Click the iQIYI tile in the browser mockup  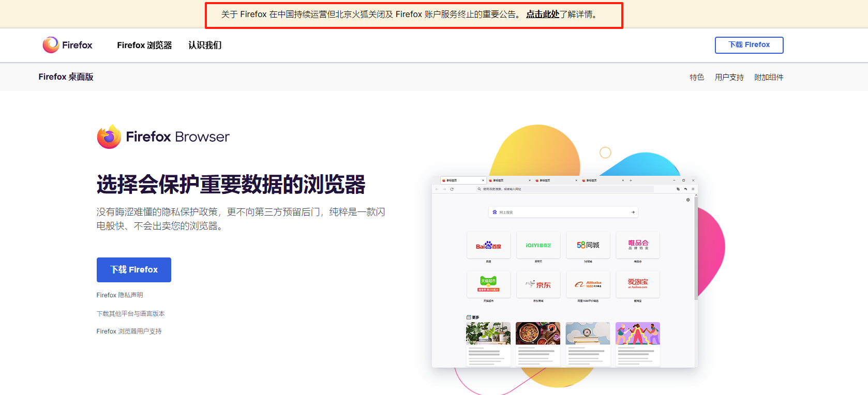tap(538, 245)
